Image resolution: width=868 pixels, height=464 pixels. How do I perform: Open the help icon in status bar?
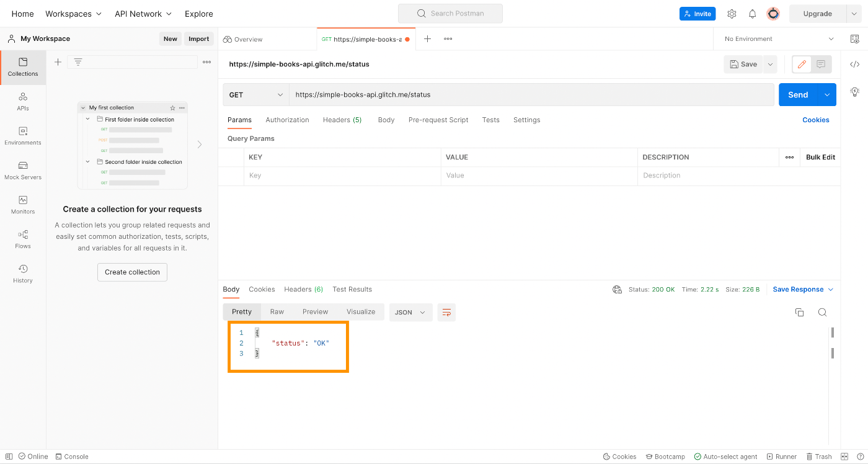click(860, 457)
